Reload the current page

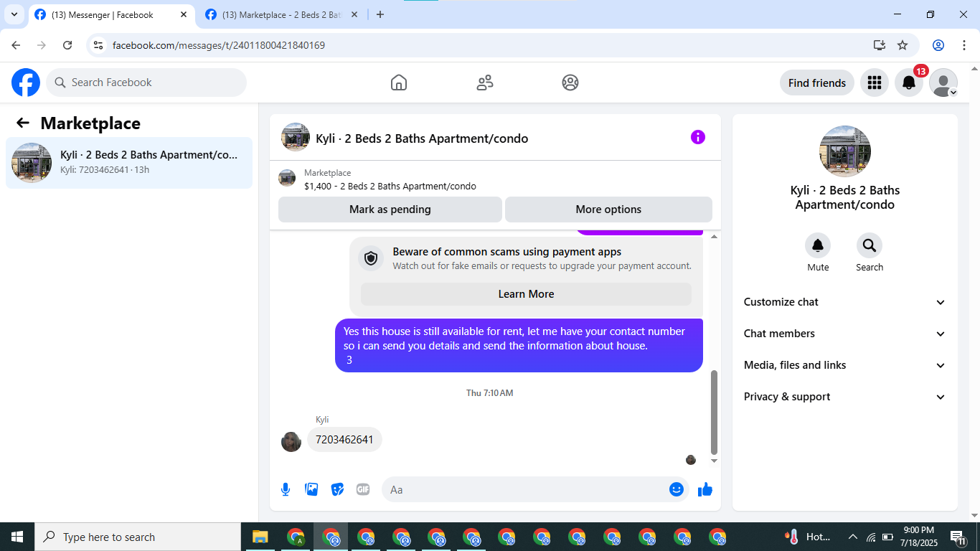click(67, 45)
